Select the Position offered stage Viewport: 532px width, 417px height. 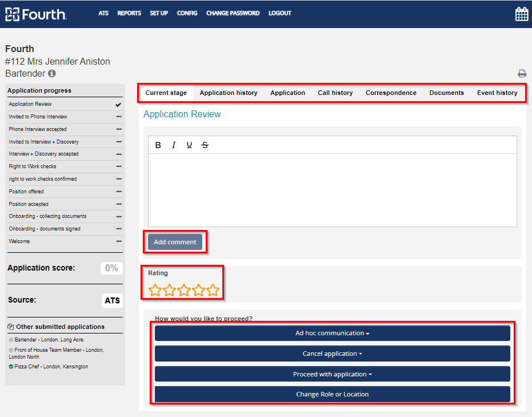26,192
